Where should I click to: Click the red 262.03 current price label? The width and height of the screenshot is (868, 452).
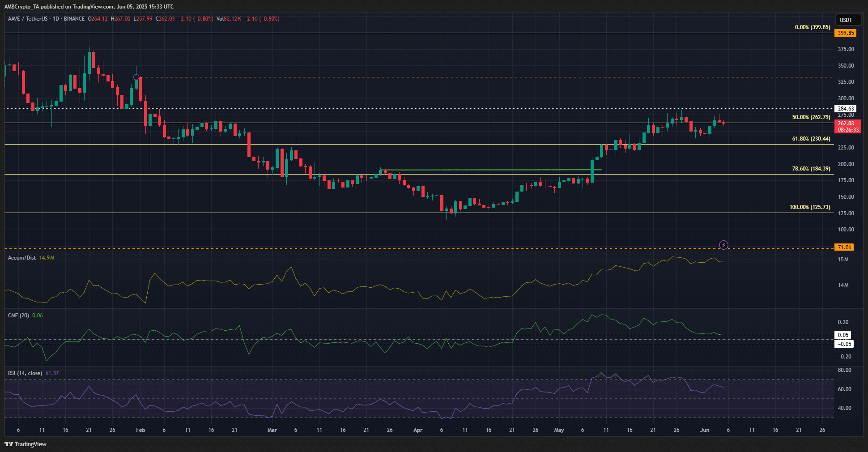coord(846,124)
